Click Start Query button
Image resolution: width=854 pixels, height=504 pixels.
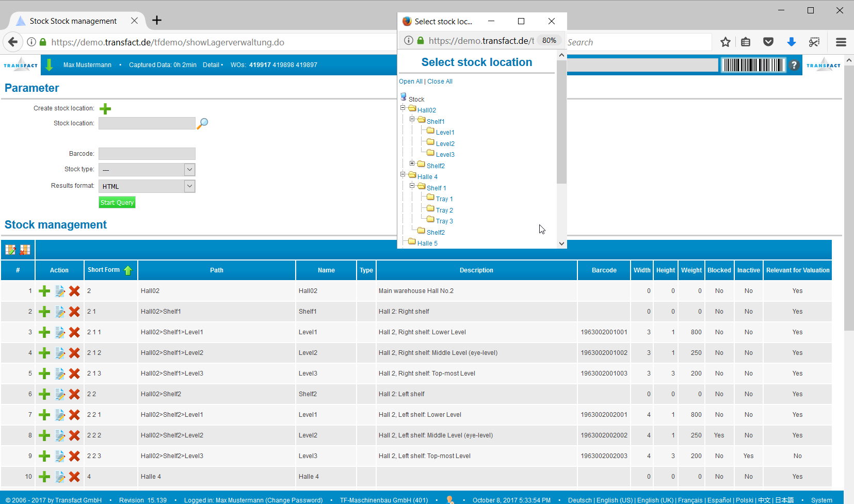coord(117,203)
